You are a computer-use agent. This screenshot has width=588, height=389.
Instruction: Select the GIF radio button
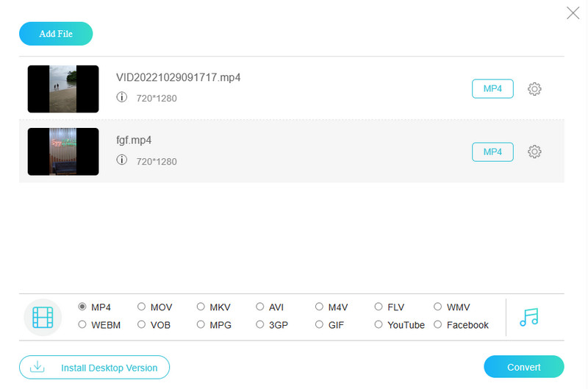coord(320,324)
